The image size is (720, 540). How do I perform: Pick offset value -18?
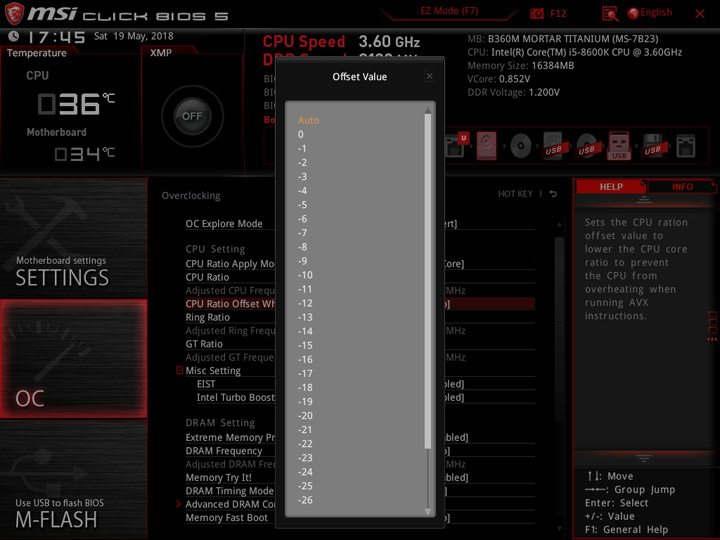click(x=305, y=388)
